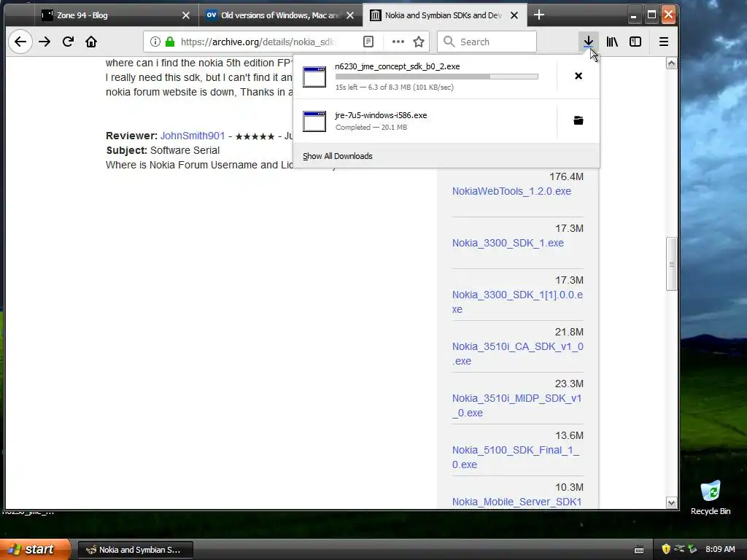Open the Windows start menu
Viewport: 747px width, 560px height.
34,549
